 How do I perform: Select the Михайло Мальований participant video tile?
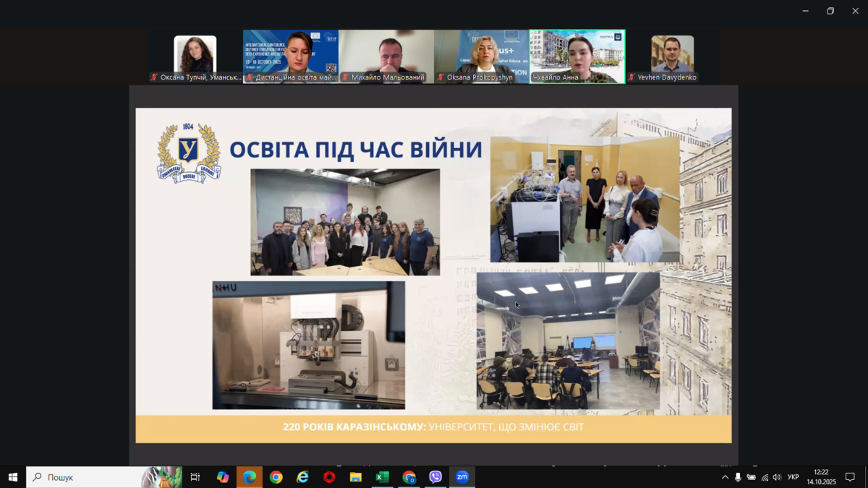click(x=387, y=56)
